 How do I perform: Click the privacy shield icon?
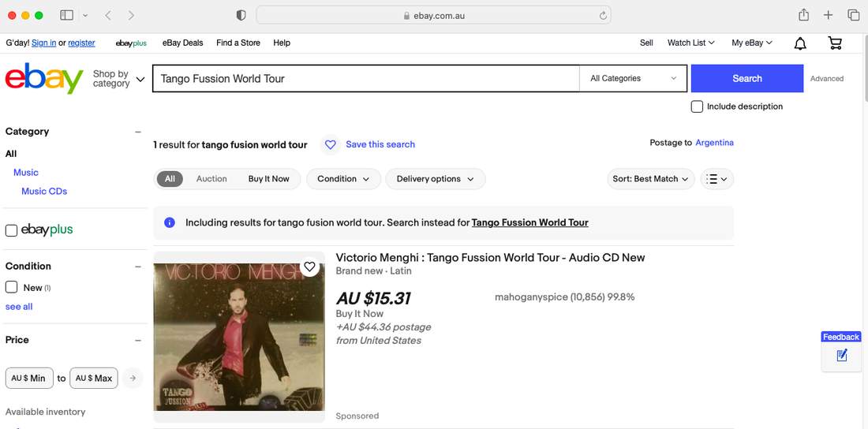241,16
